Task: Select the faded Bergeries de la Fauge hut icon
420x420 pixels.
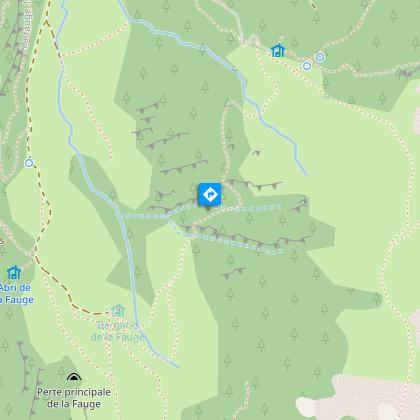Action: 117,311
